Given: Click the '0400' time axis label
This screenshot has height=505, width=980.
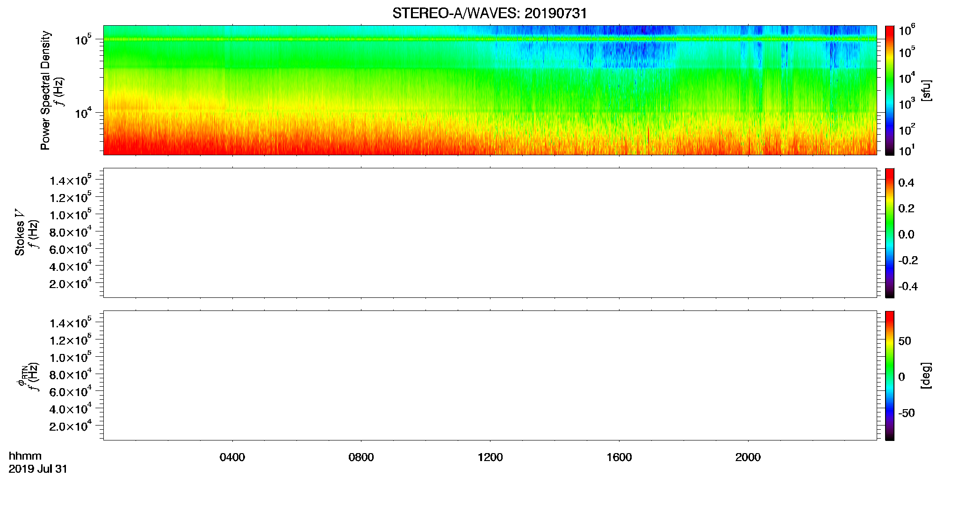Looking at the screenshot, I should 232,457.
